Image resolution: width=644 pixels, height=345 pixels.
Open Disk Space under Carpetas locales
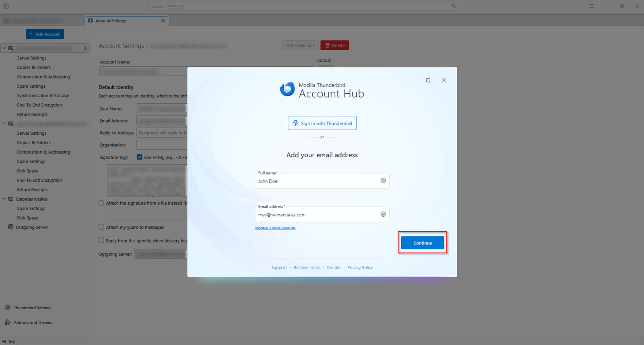[x=28, y=218]
